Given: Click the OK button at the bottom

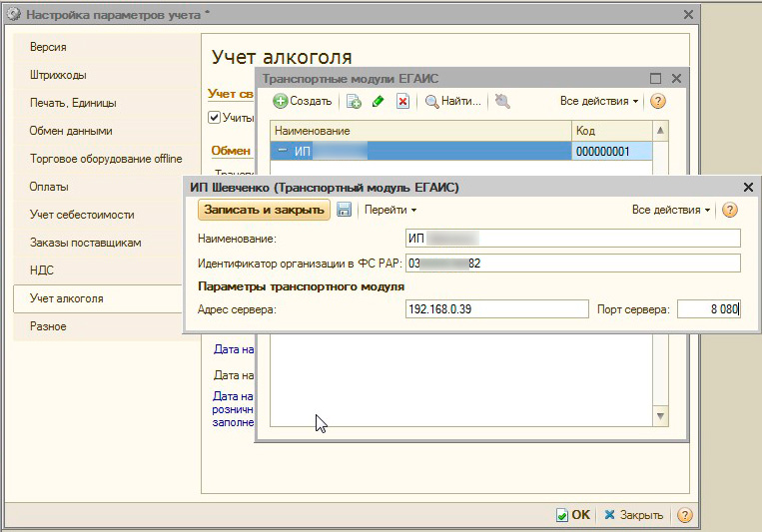Looking at the screenshot, I should (x=573, y=515).
